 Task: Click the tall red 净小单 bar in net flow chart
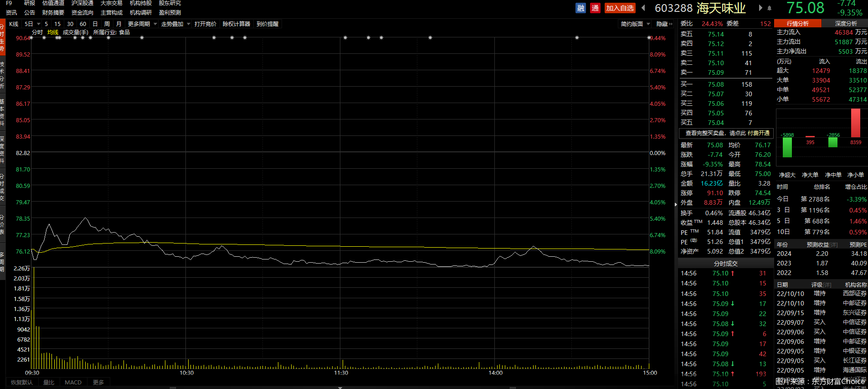click(855, 123)
